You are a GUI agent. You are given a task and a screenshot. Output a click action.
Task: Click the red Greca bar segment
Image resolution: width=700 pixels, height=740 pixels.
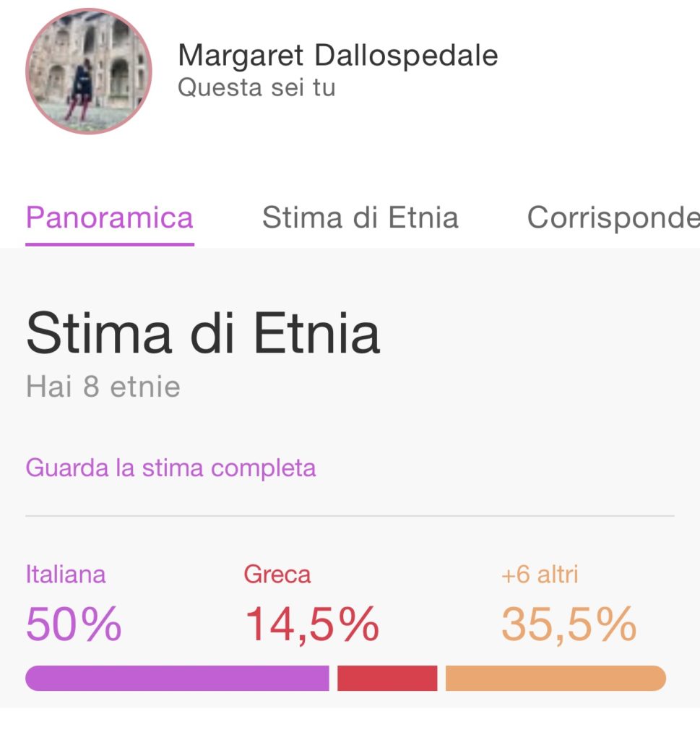click(387, 678)
